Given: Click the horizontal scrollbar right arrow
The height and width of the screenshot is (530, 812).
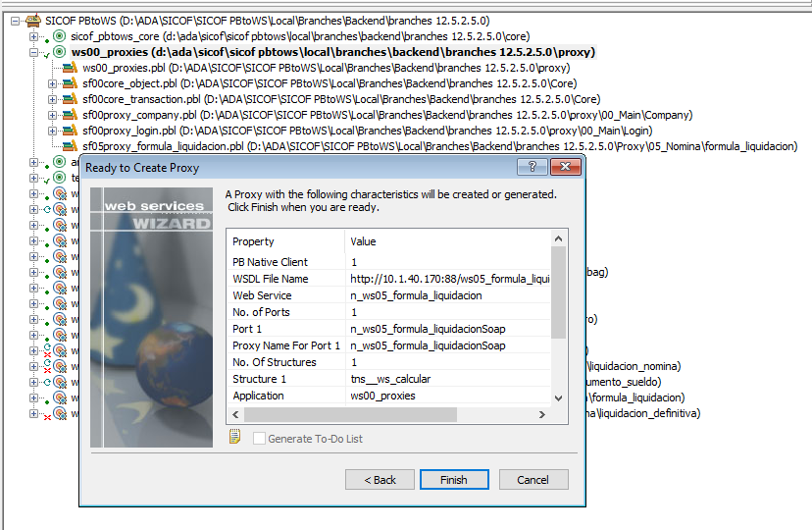Looking at the screenshot, I should tap(541, 414).
